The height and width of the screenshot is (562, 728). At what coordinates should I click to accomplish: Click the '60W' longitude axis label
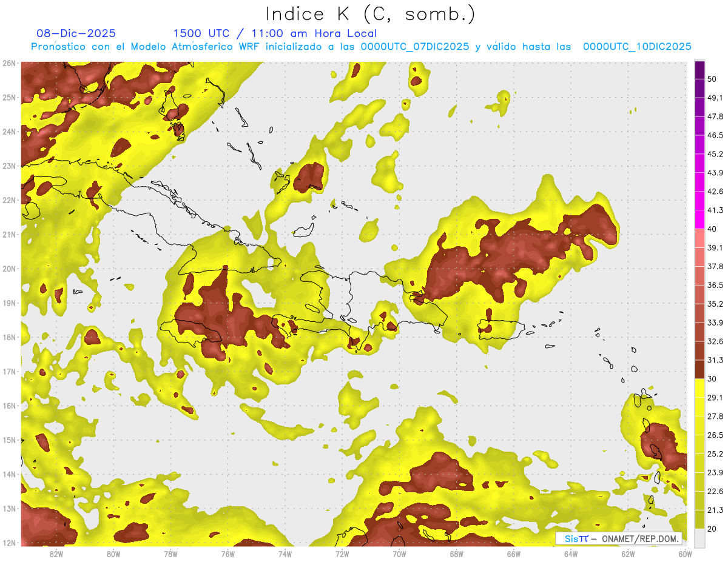click(x=686, y=554)
